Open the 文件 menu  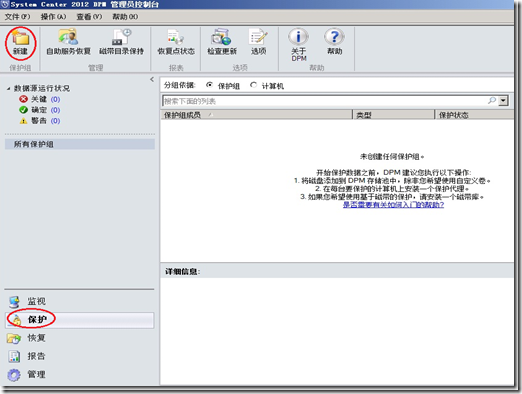17,17
